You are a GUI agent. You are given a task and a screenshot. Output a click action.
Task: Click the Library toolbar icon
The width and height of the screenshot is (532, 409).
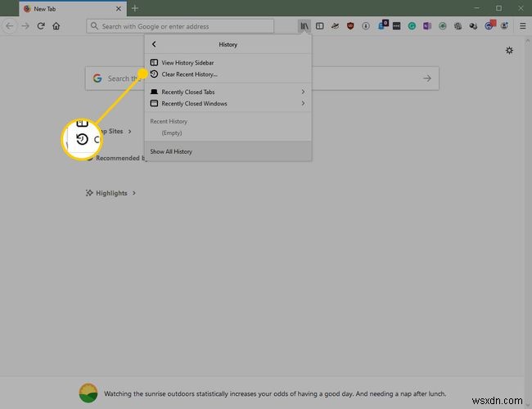(304, 26)
